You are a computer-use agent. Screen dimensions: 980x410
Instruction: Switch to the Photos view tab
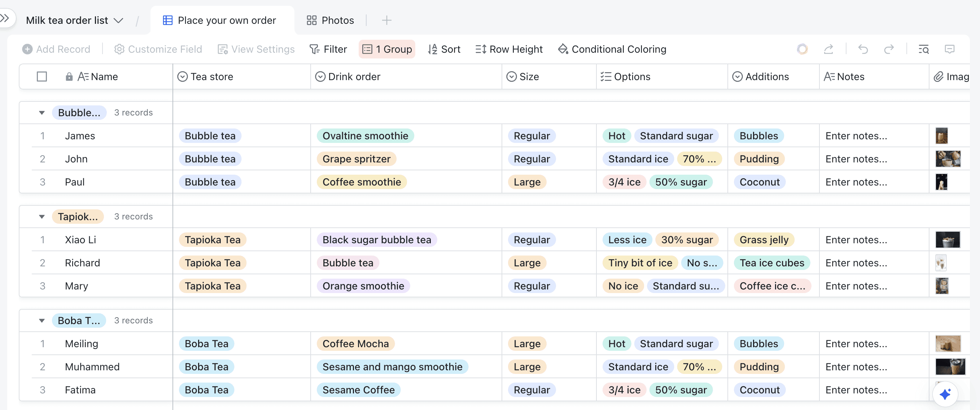330,20
